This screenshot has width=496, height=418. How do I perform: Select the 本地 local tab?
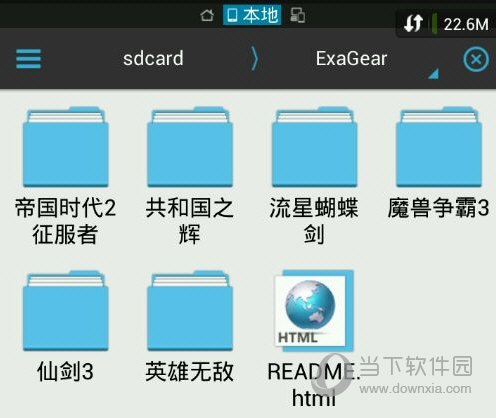coord(252,15)
